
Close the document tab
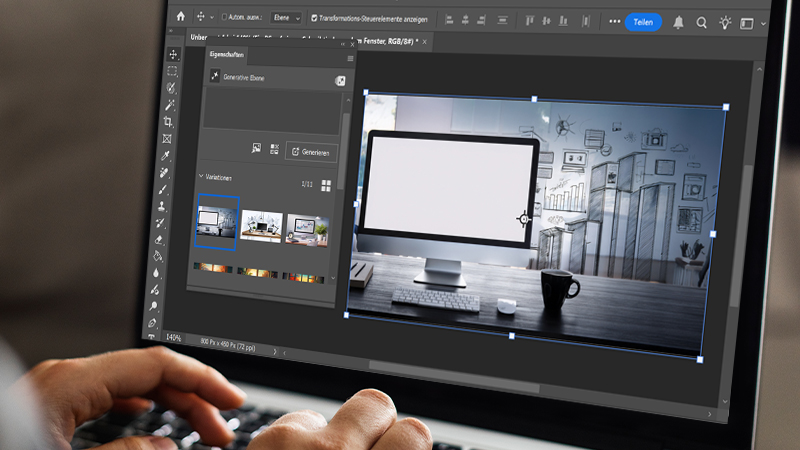click(425, 41)
